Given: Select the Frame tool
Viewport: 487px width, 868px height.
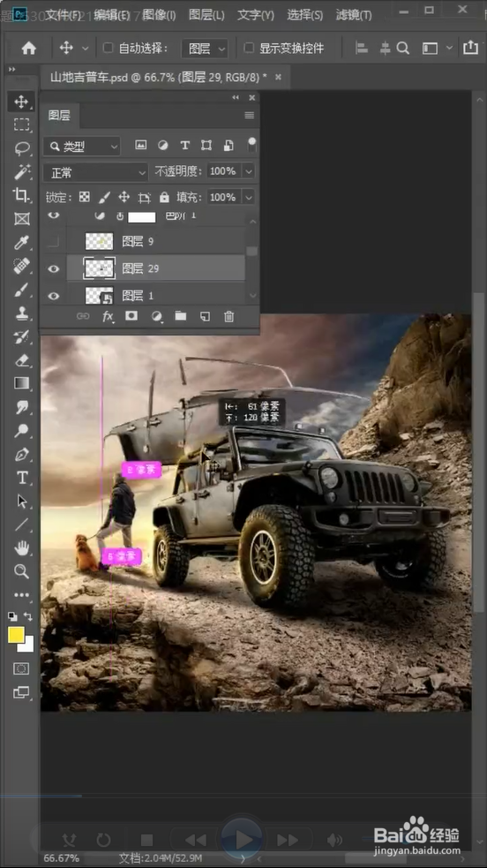Looking at the screenshot, I should (21, 219).
